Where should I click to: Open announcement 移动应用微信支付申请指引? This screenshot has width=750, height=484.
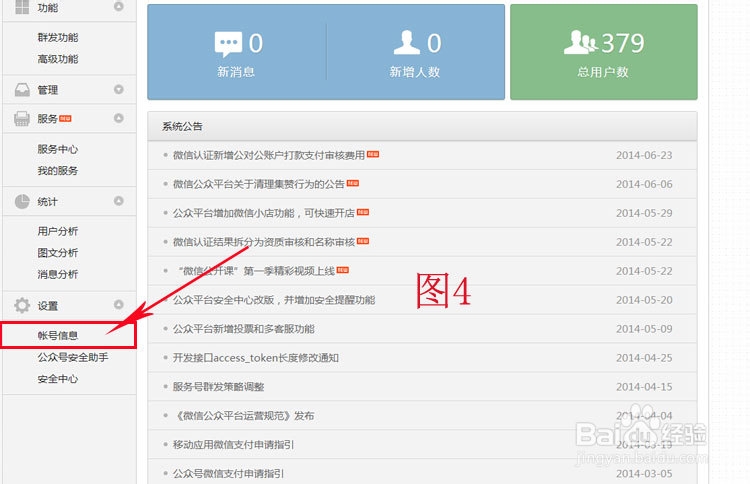[x=233, y=444]
